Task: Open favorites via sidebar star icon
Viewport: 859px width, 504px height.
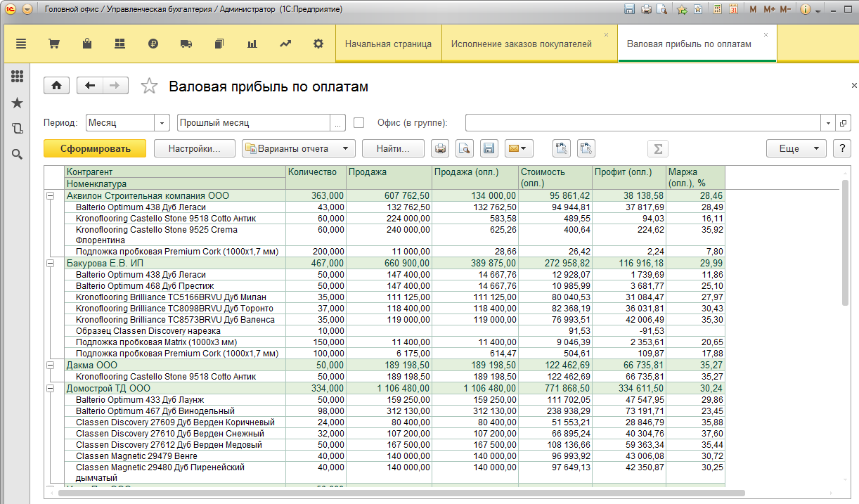Action: [18, 103]
